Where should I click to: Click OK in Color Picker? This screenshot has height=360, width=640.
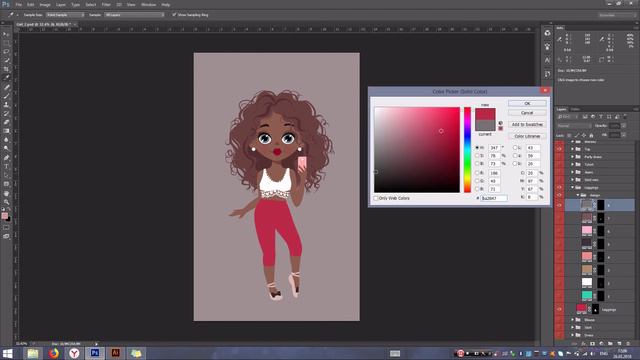click(x=527, y=104)
